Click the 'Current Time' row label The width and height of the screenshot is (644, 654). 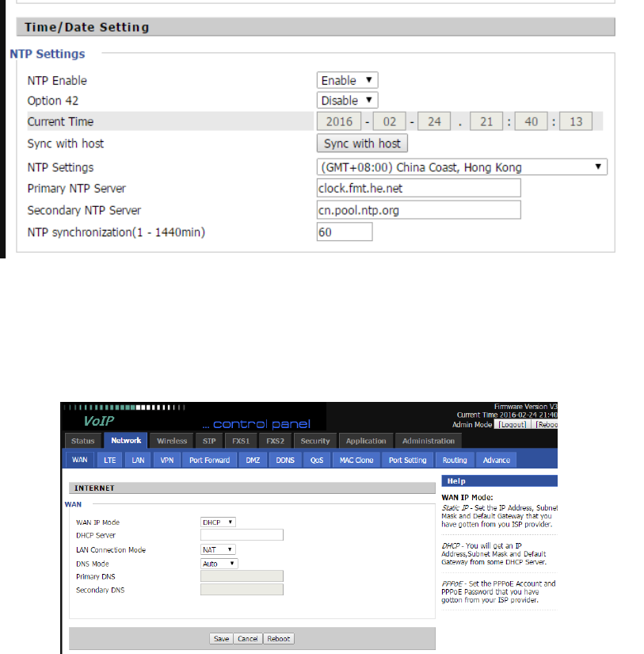(60, 121)
